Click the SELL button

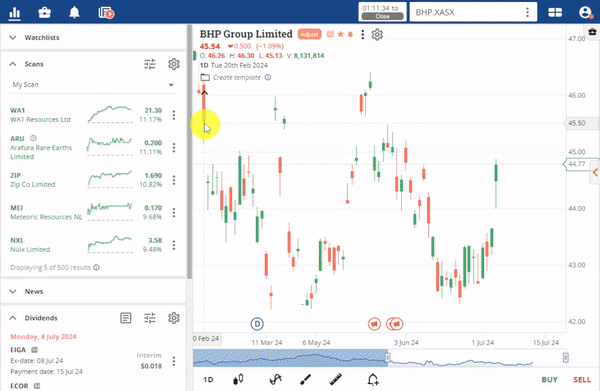coord(582,380)
